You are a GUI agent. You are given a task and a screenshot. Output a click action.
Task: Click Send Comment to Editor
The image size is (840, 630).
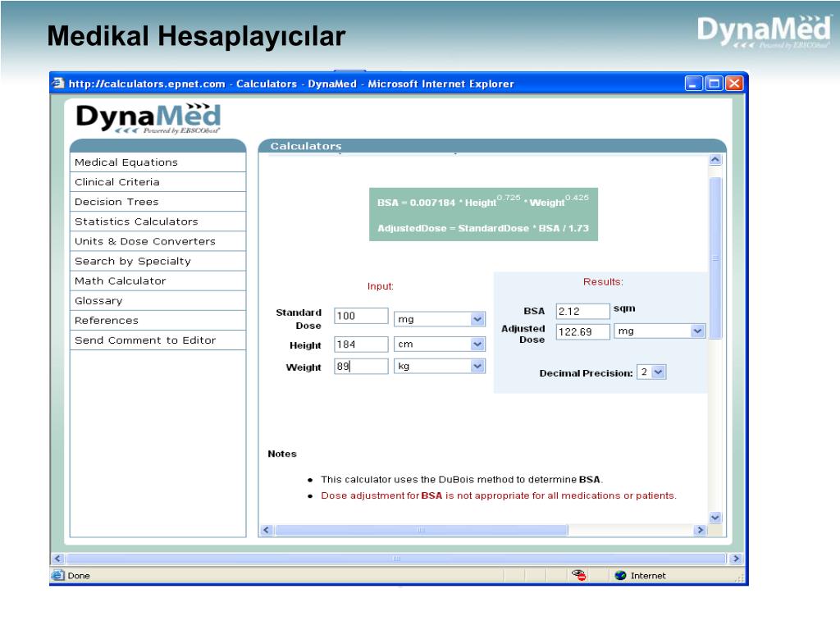point(158,340)
